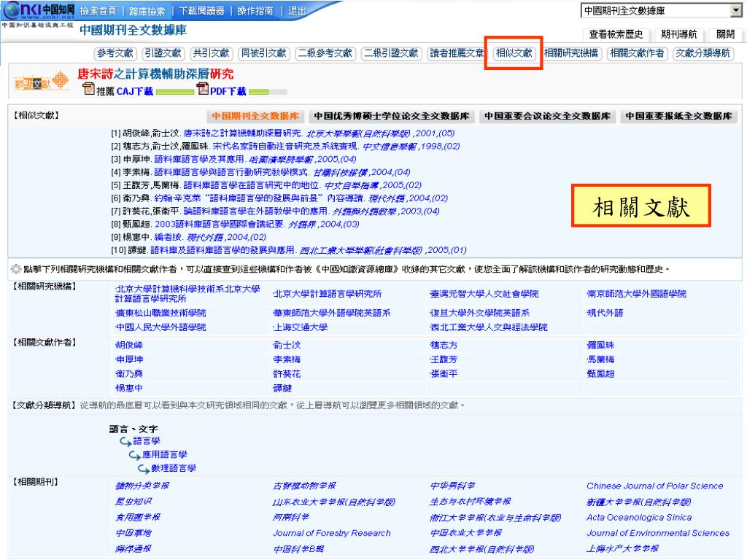Click the PDF下載 link

click(x=228, y=91)
